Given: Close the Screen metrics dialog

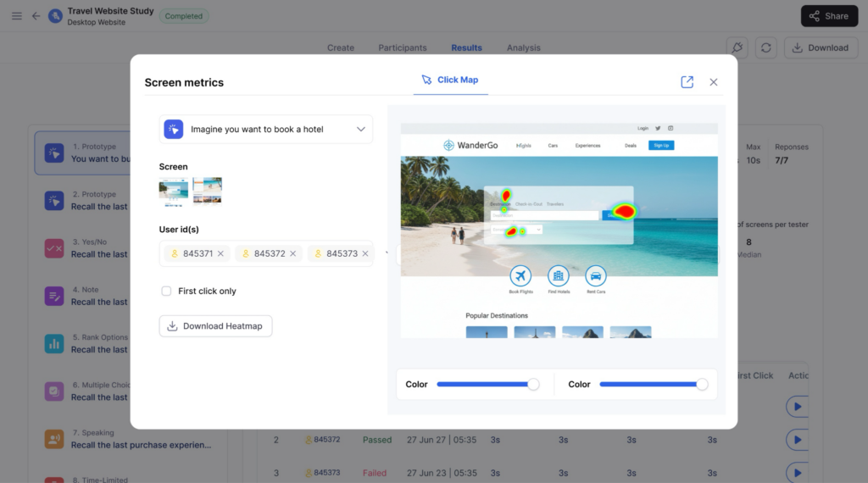Looking at the screenshot, I should [x=714, y=82].
